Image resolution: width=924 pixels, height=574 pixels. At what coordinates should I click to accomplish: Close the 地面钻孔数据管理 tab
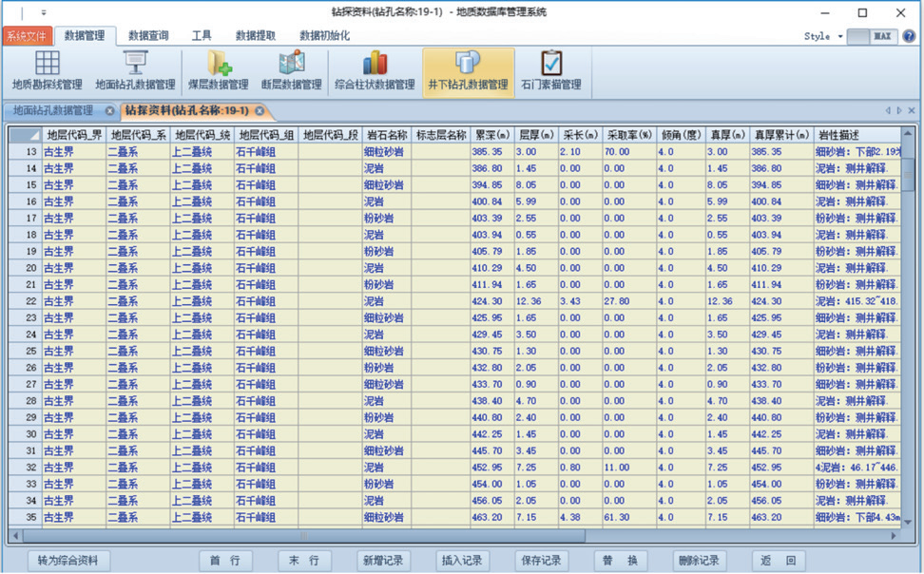click(x=109, y=111)
